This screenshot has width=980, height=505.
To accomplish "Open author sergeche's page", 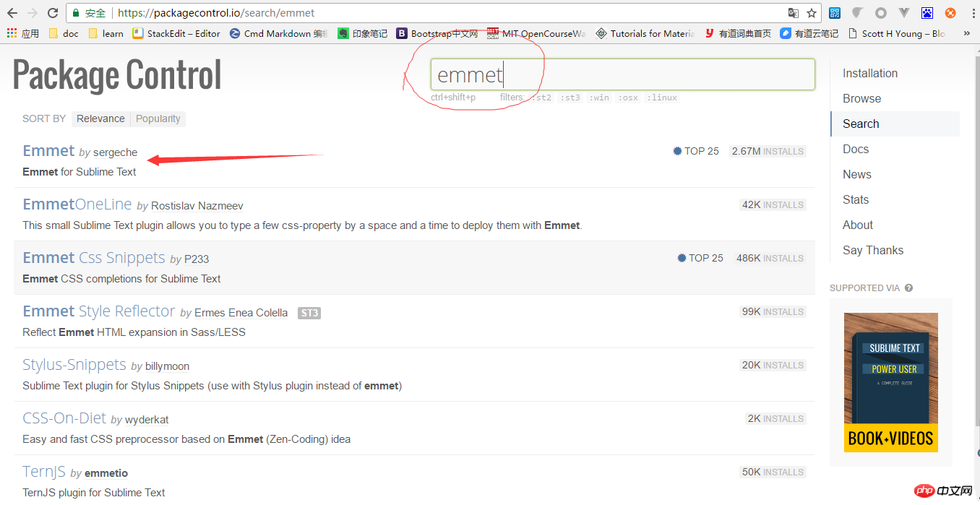I will coord(115,152).
